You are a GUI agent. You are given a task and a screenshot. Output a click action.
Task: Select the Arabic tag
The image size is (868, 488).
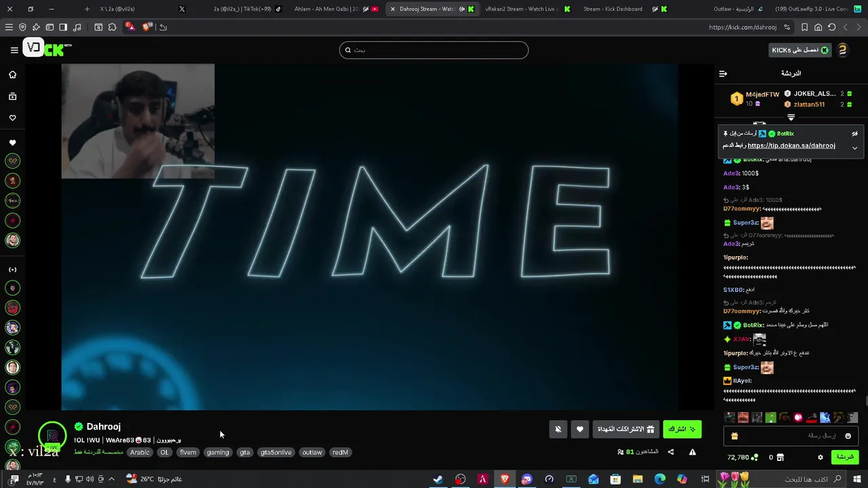[140, 452]
